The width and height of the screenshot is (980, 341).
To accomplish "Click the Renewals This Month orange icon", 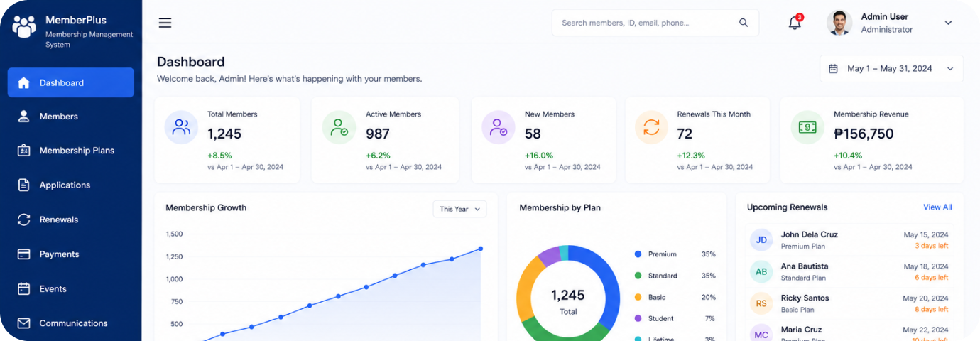I will click(651, 127).
